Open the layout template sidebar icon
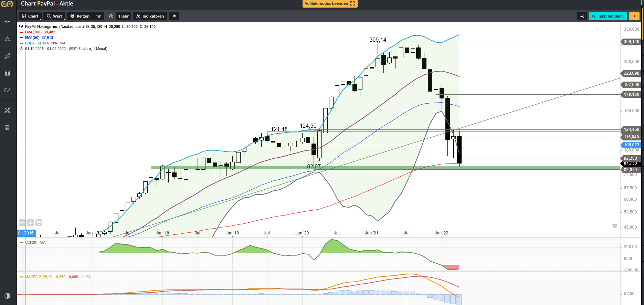Image resolution: width=644 pixels, height=305 pixels. point(7,128)
